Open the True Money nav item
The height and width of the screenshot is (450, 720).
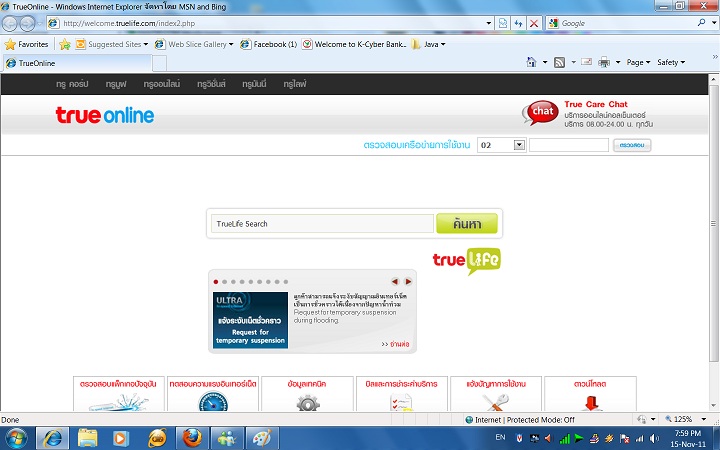[254, 84]
